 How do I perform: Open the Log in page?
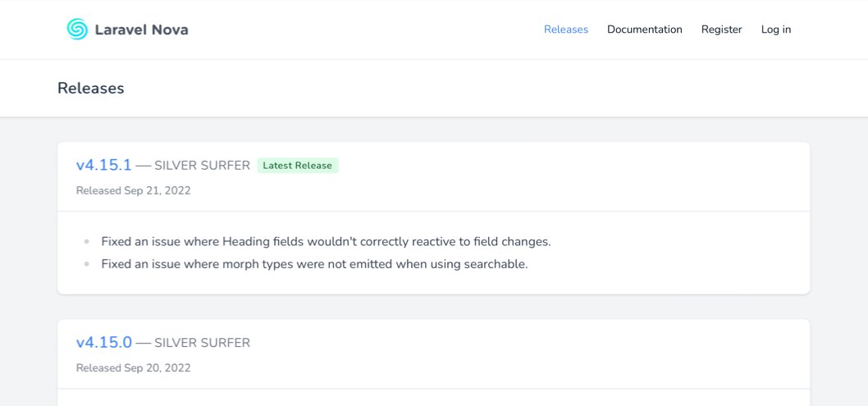775,30
